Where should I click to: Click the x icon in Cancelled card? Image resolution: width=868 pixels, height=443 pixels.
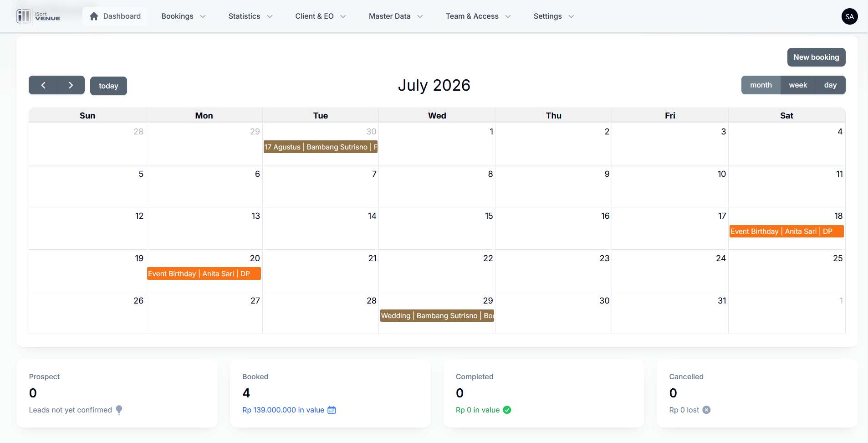[706, 410]
